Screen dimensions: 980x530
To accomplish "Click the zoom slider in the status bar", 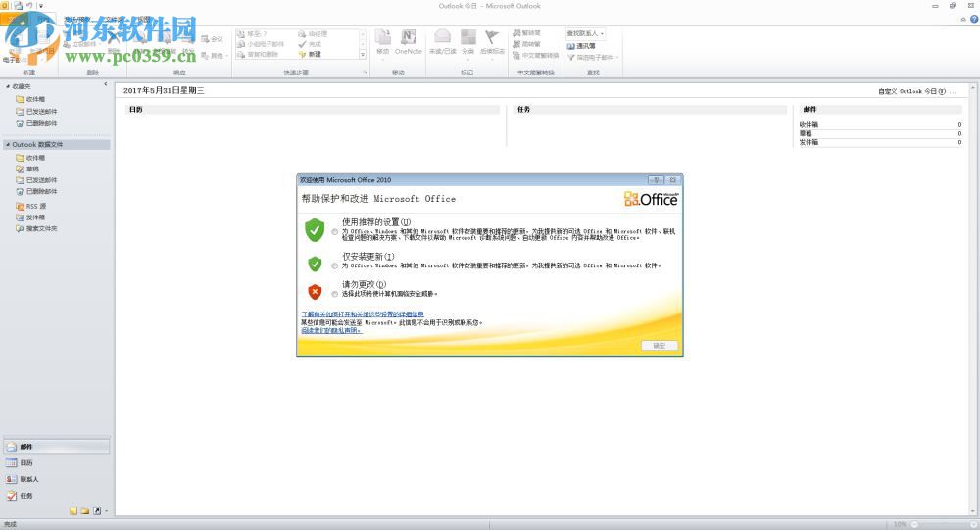I will [944, 524].
